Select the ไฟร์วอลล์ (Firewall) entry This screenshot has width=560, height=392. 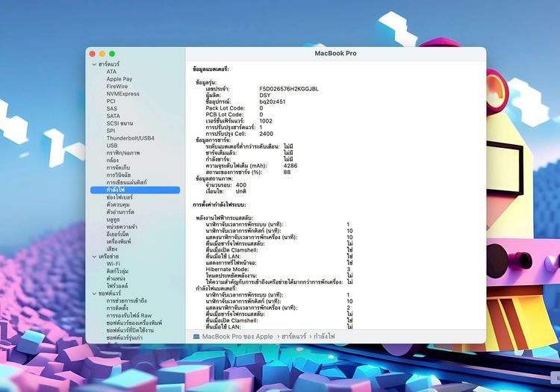119,285
